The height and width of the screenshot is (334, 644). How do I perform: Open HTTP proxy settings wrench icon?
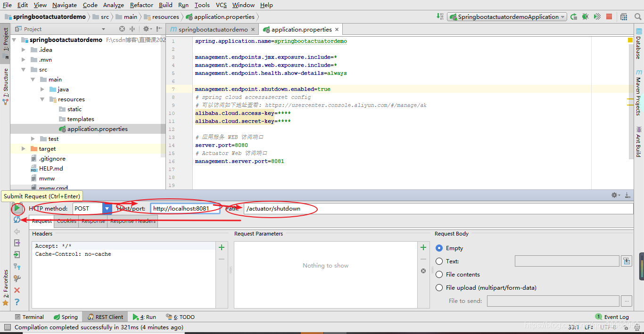click(17, 278)
